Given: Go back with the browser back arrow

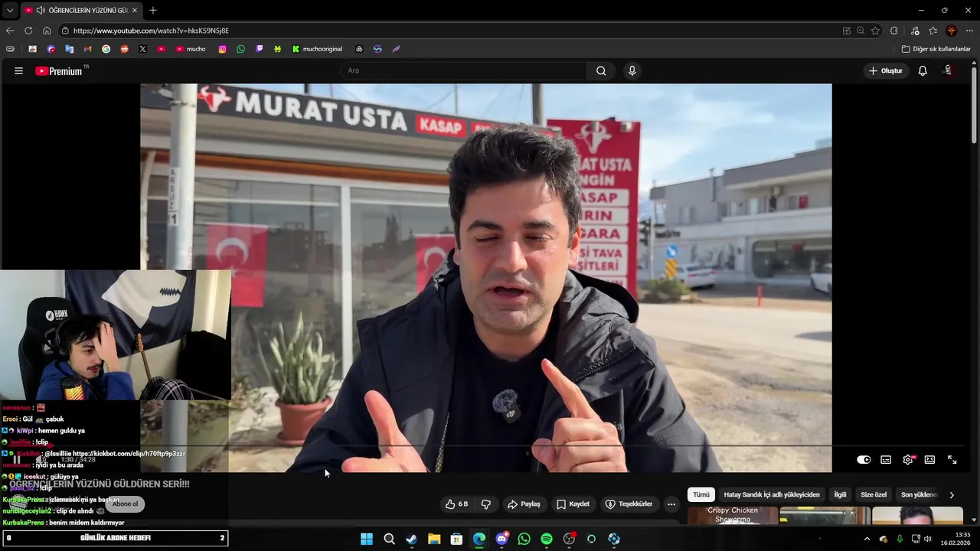Looking at the screenshot, I should [x=10, y=31].
